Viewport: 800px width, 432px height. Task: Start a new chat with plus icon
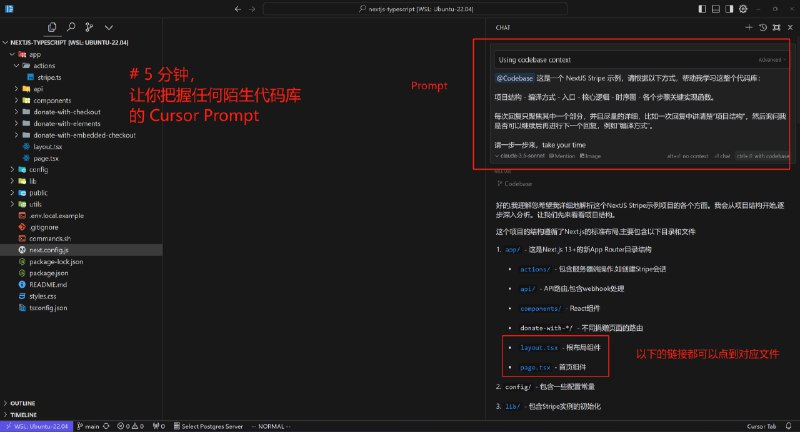click(x=749, y=28)
